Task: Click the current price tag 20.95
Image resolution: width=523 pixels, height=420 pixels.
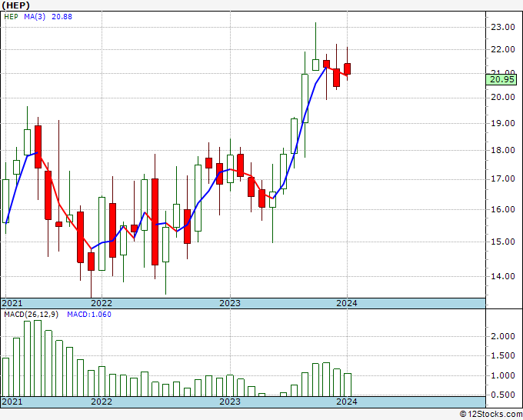Action: 501,80
